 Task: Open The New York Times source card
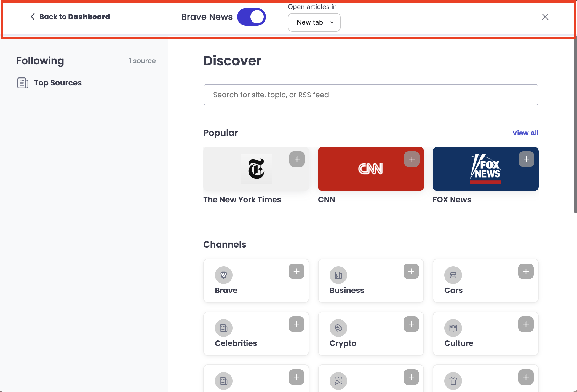point(256,169)
